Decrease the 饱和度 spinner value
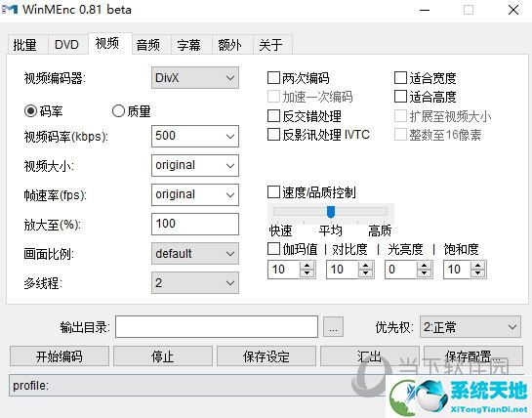The image size is (532, 418). [478, 273]
